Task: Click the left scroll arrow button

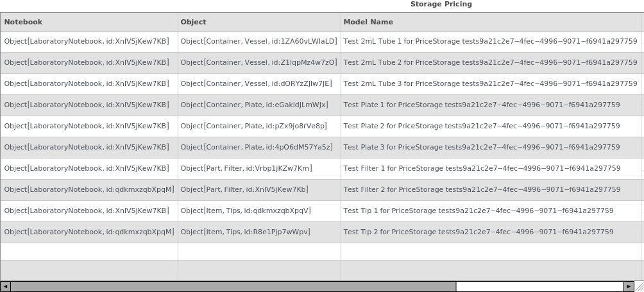Action: click(5, 287)
